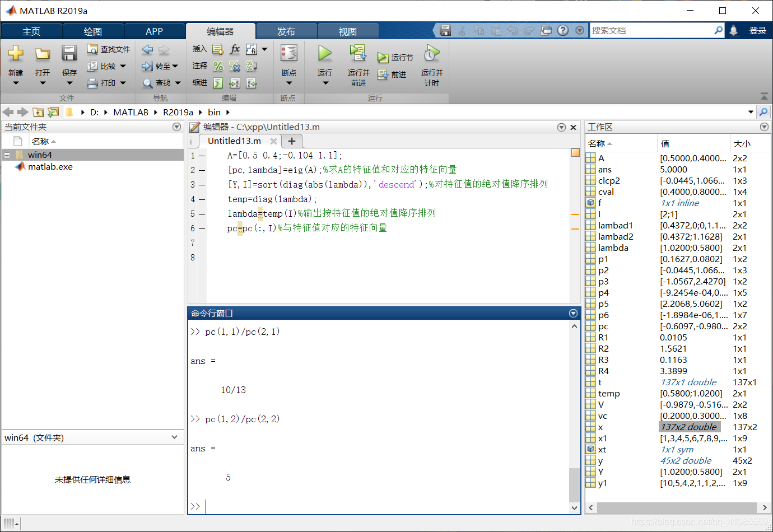Sort the workspace by the Value (值) column header

(x=693, y=144)
